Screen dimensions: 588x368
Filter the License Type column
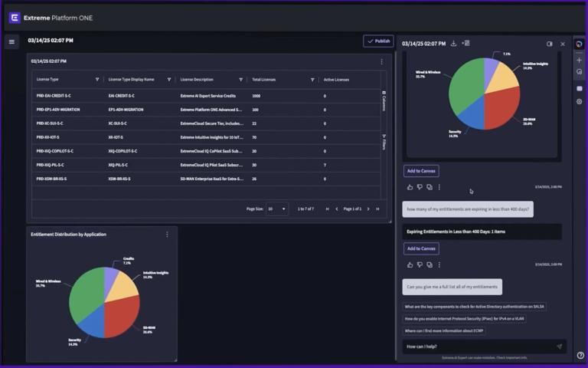point(97,80)
